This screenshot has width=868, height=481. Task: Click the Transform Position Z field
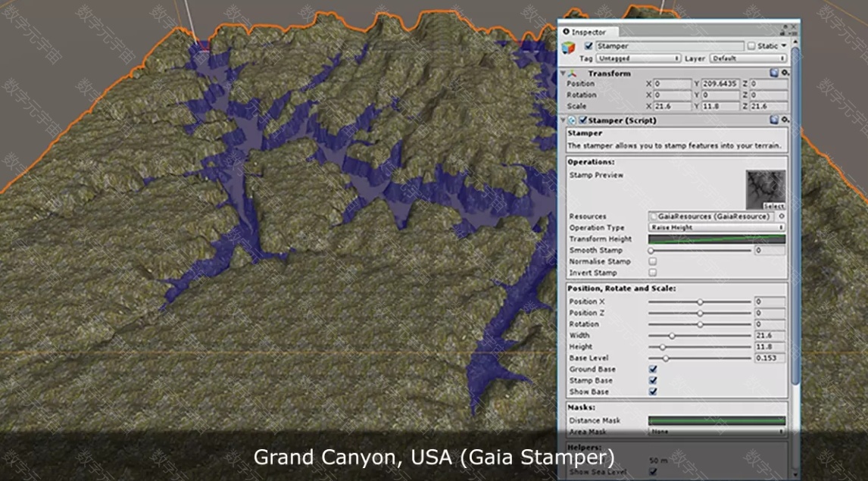(768, 83)
